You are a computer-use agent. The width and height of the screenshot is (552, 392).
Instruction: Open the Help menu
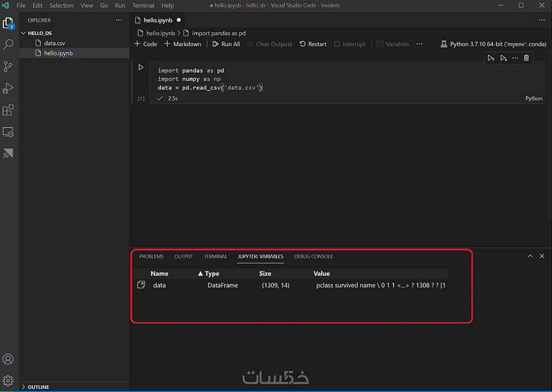pos(168,6)
